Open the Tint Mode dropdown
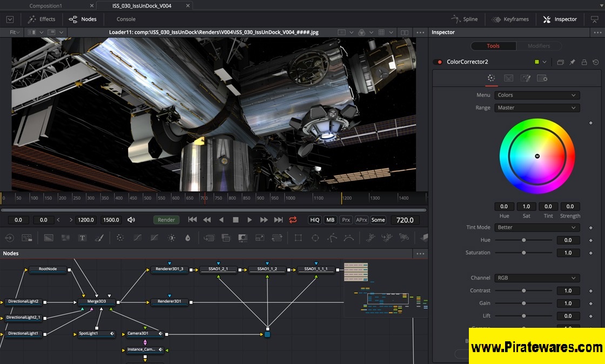 click(537, 227)
